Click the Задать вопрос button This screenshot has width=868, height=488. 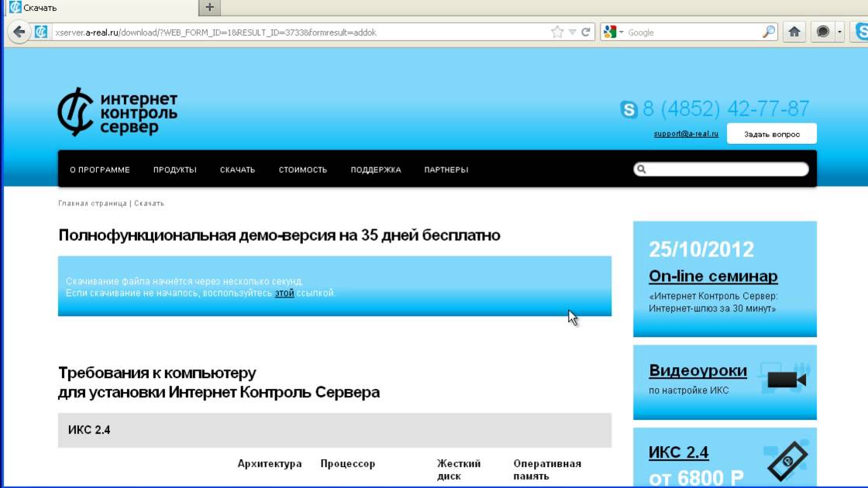[x=772, y=134]
